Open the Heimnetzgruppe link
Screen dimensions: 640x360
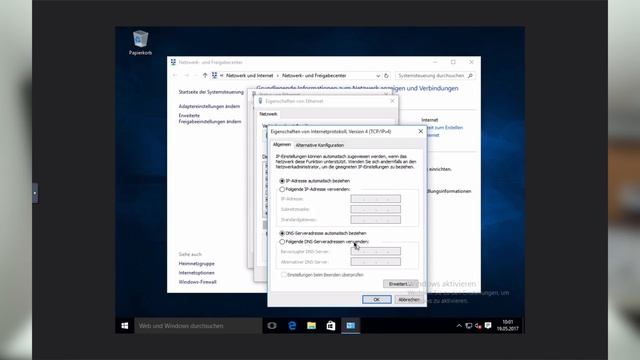[x=196, y=264]
